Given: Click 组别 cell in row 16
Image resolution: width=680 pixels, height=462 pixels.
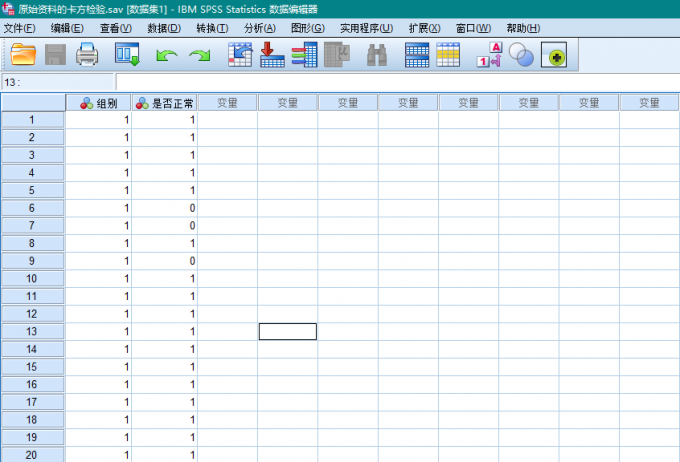Looking at the screenshot, I should [x=98, y=384].
